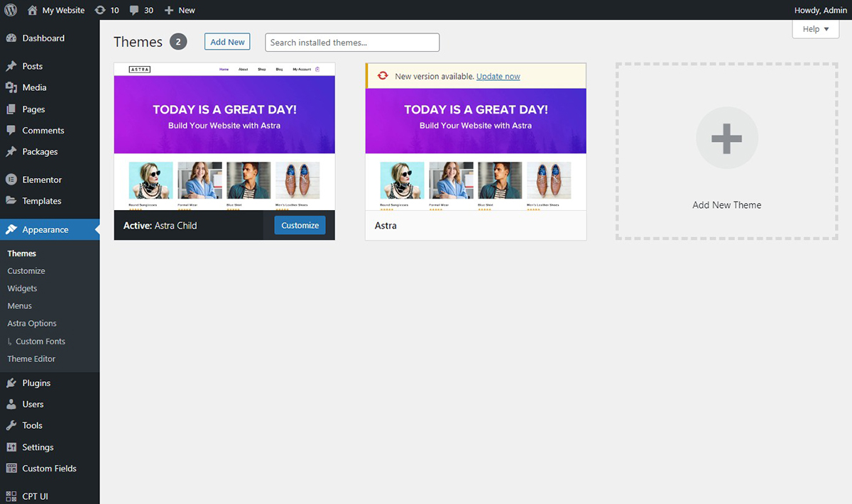Click the plus icon next to New
The width and height of the screenshot is (852, 504).
pos(168,10)
